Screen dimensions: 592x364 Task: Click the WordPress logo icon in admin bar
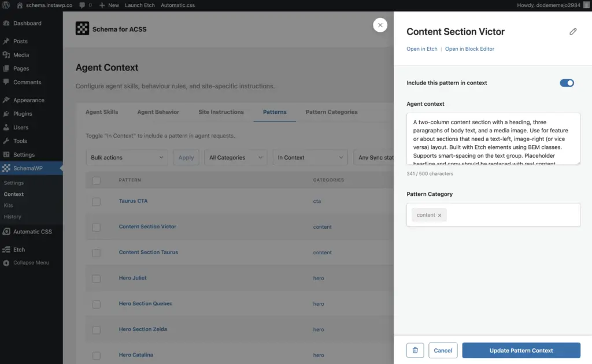coord(6,5)
